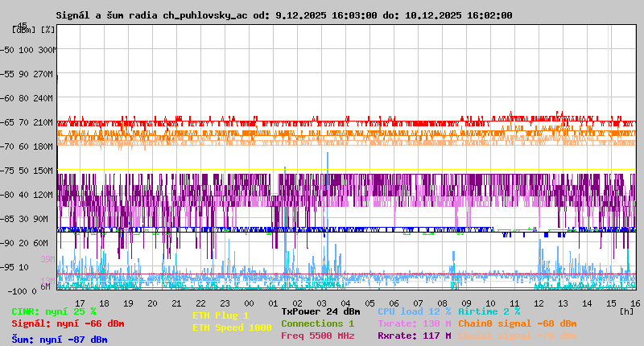
Task: Click the pink '39M' rate marker label
Action: click(x=47, y=259)
